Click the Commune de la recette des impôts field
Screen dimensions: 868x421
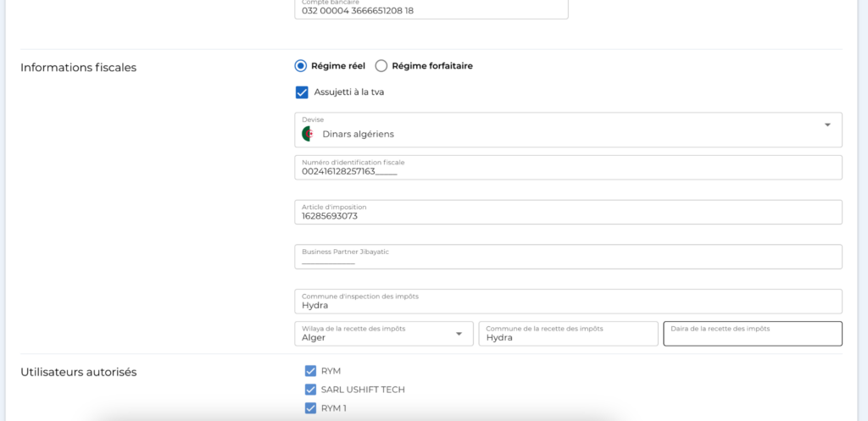[x=568, y=334]
